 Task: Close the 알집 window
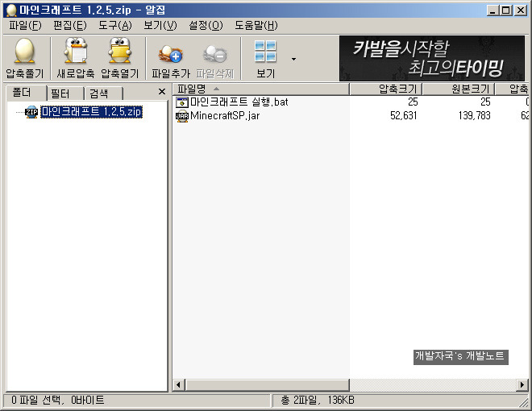521,10
